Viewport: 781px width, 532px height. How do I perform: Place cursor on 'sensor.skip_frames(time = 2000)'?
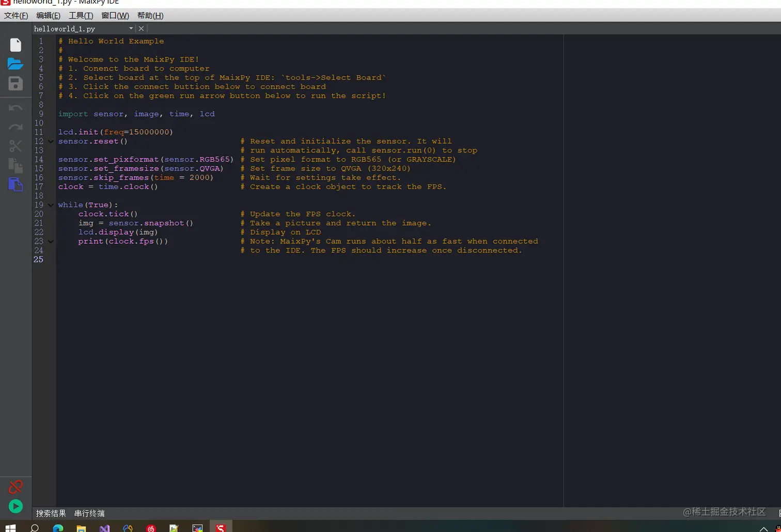(136, 178)
